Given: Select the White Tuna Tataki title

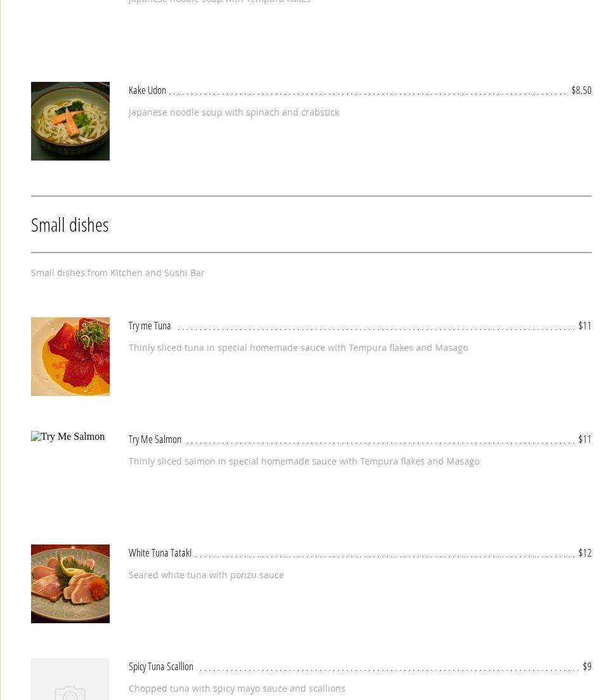Looking at the screenshot, I should [x=160, y=553].
